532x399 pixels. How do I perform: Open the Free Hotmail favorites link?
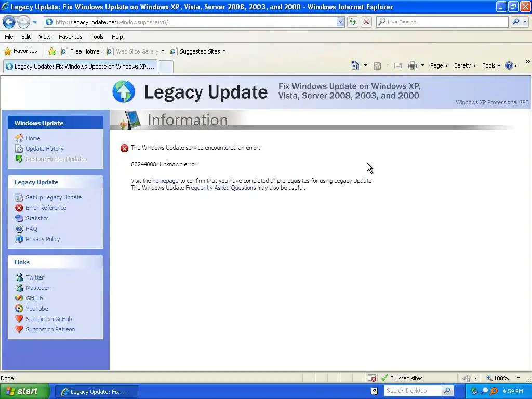[x=81, y=51]
